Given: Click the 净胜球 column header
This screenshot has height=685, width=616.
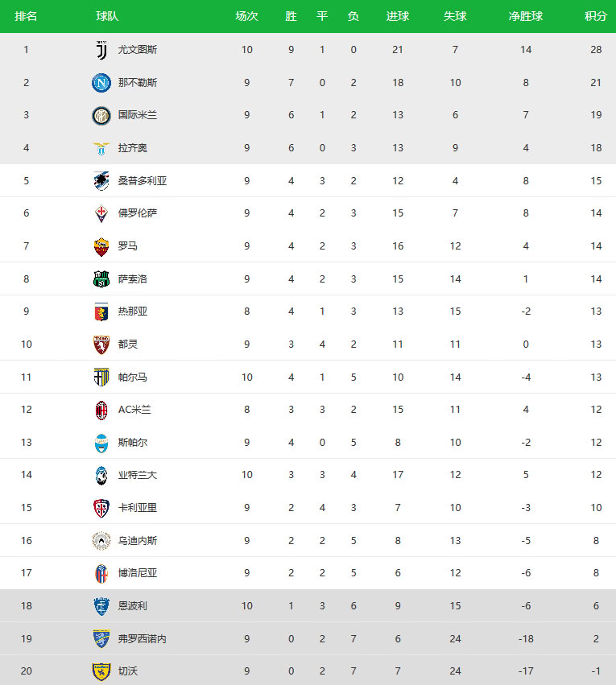Looking at the screenshot, I should [x=526, y=17].
